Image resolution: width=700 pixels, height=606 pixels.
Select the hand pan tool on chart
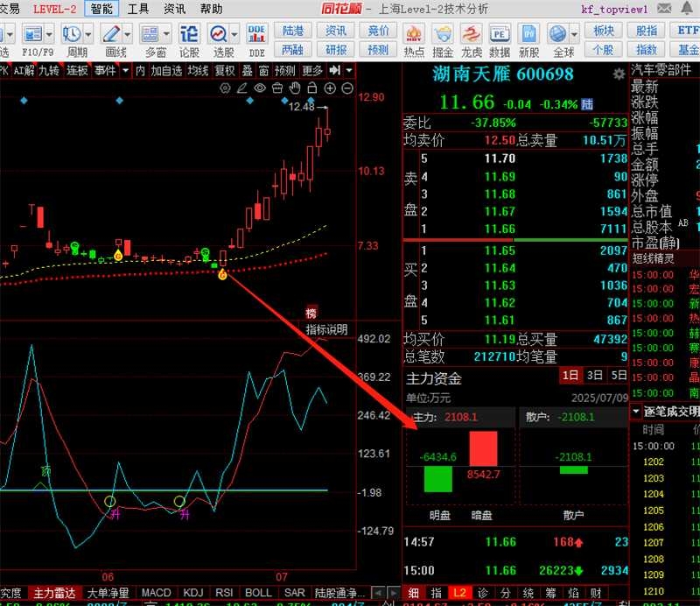(295, 88)
